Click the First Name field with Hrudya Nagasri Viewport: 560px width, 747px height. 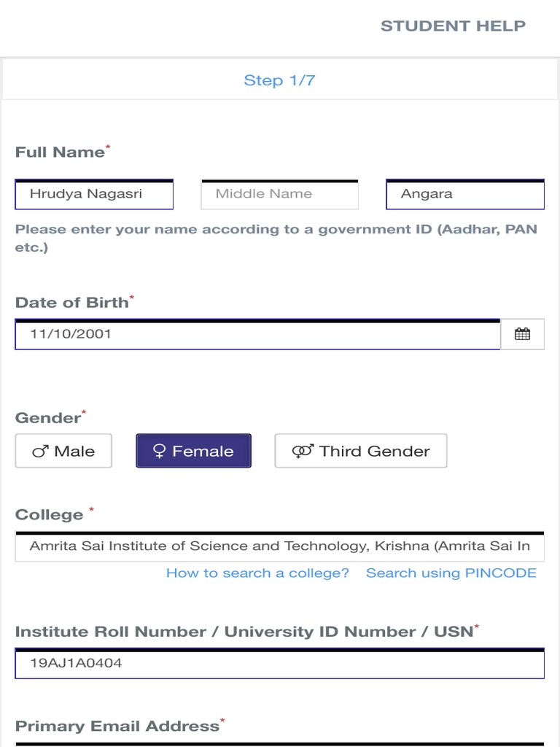[94, 194]
